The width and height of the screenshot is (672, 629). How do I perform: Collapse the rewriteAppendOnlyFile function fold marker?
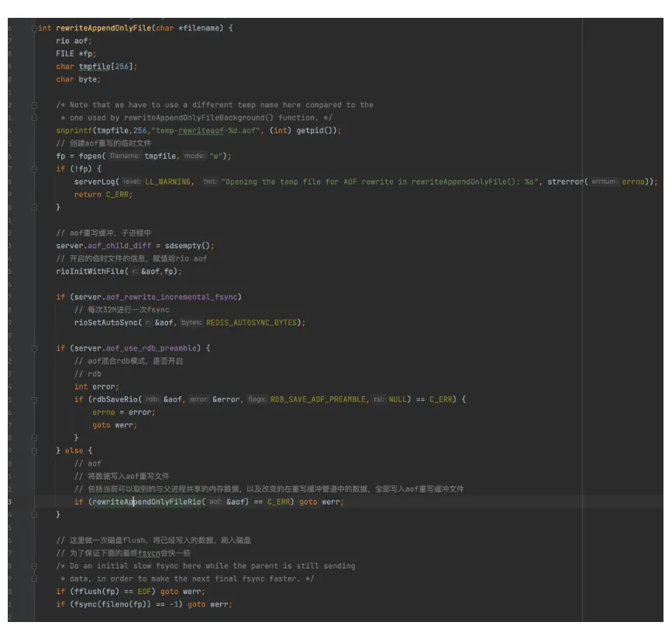(34, 28)
